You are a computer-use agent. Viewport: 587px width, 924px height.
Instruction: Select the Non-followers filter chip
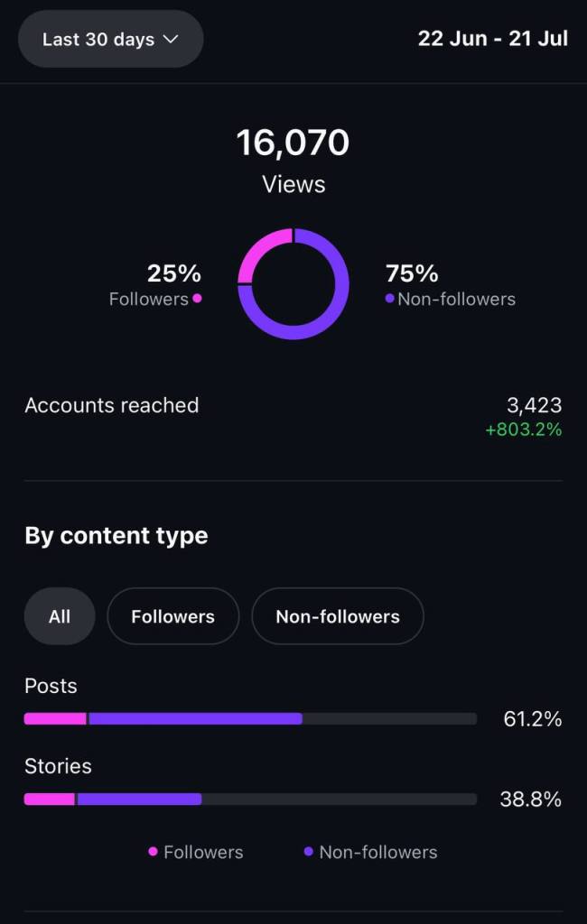click(x=337, y=616)
